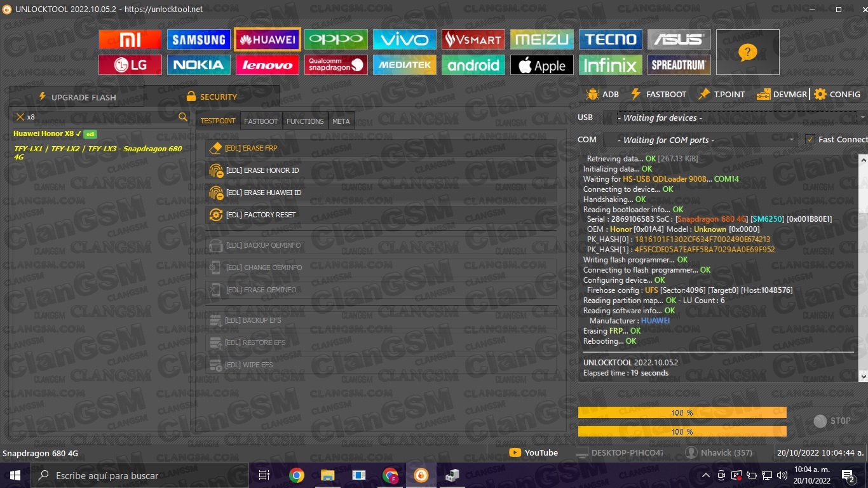Select the Apple brand tile

541,65
